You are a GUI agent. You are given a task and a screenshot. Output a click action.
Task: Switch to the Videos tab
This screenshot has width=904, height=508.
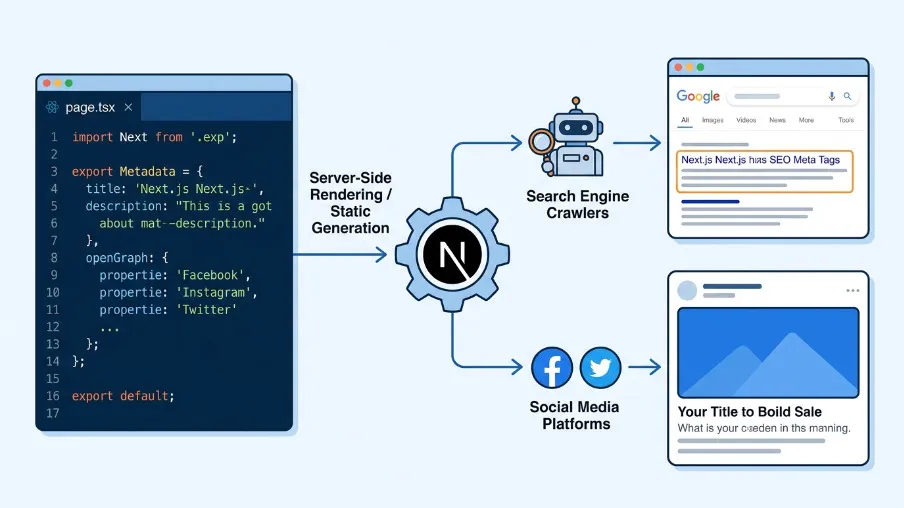click(x=746, y=120)
